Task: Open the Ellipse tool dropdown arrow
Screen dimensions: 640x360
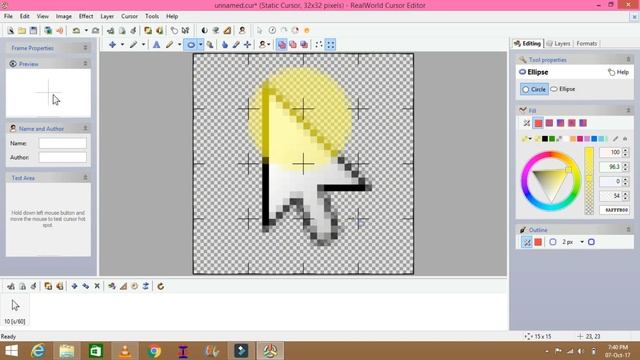Action: (x=200, y=45)
